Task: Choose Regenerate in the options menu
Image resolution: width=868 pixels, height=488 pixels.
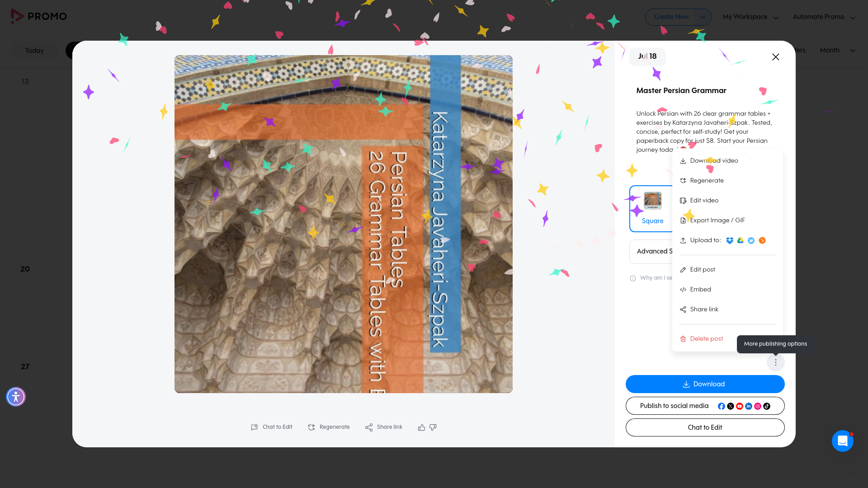Action: pyautogui.click(x=727, y=181)
